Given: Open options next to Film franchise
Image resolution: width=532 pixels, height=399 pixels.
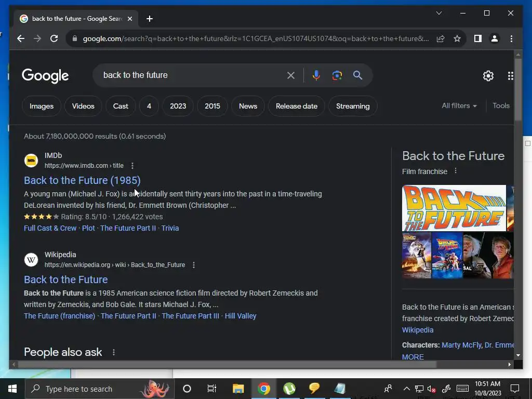Looking at the screenshot, I should coord(456,171).
